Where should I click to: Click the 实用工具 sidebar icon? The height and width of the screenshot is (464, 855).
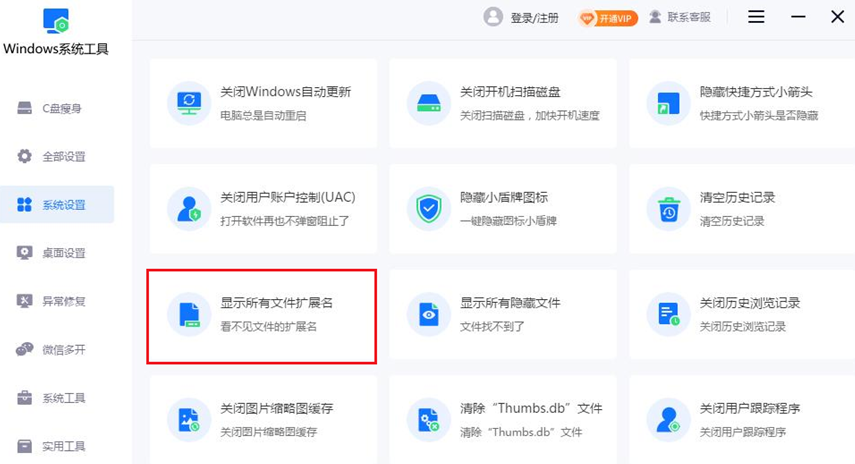pos(25,446)
